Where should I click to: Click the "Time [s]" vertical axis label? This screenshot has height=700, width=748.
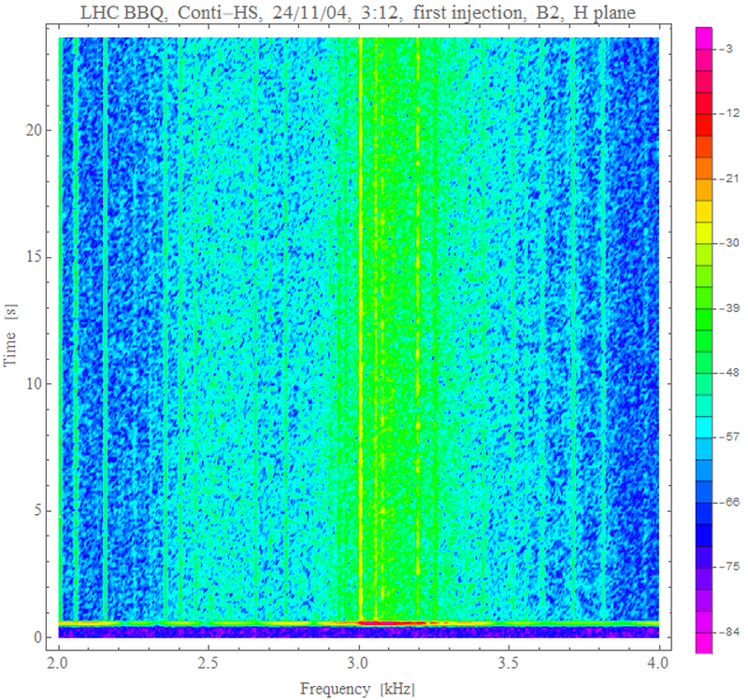click(x=10, y=336)
